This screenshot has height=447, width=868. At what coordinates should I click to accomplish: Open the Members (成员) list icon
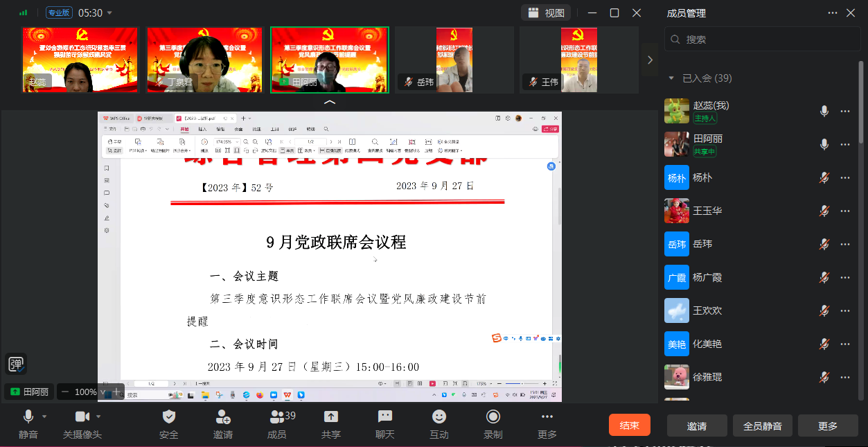(x=277, y=417)
